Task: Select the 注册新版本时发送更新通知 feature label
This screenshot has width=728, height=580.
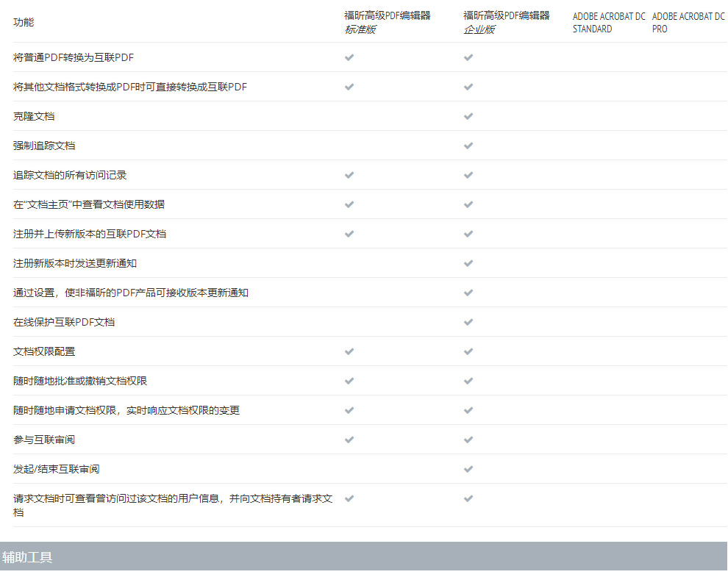Action: click(75, 264)
